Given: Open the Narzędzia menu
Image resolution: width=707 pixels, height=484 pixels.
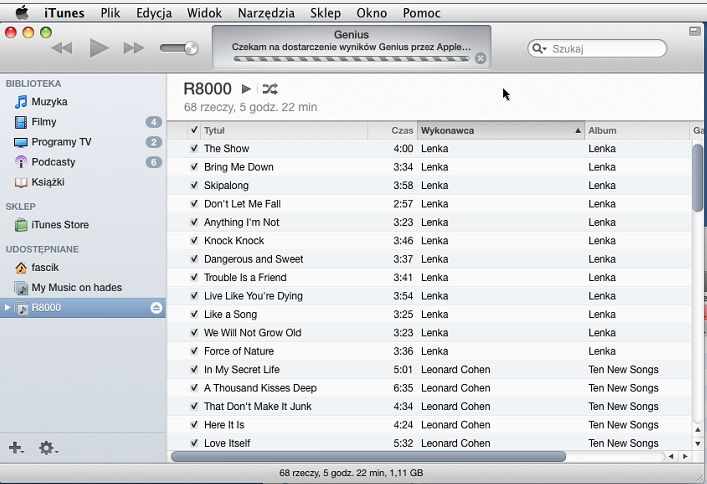Looking at the screenshot, I should [266, 13].
